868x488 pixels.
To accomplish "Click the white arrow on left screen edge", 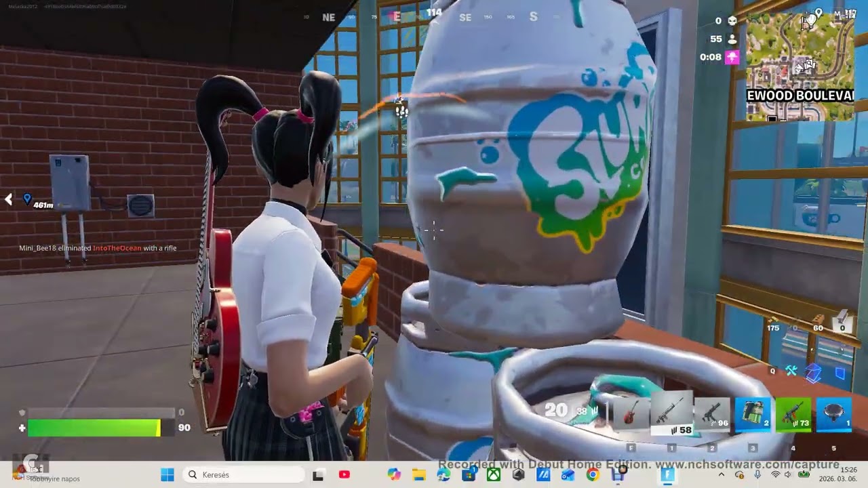I will pos(8,199).
